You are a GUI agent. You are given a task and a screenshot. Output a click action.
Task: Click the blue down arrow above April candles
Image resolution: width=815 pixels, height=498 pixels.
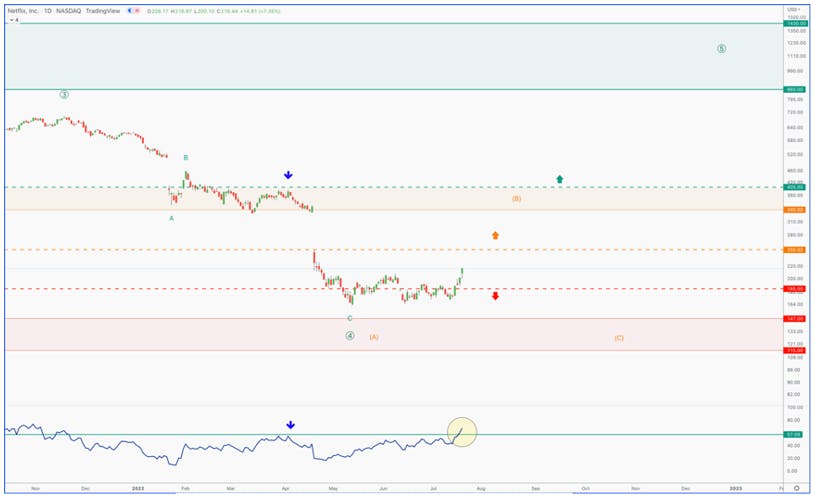(288, 175)
